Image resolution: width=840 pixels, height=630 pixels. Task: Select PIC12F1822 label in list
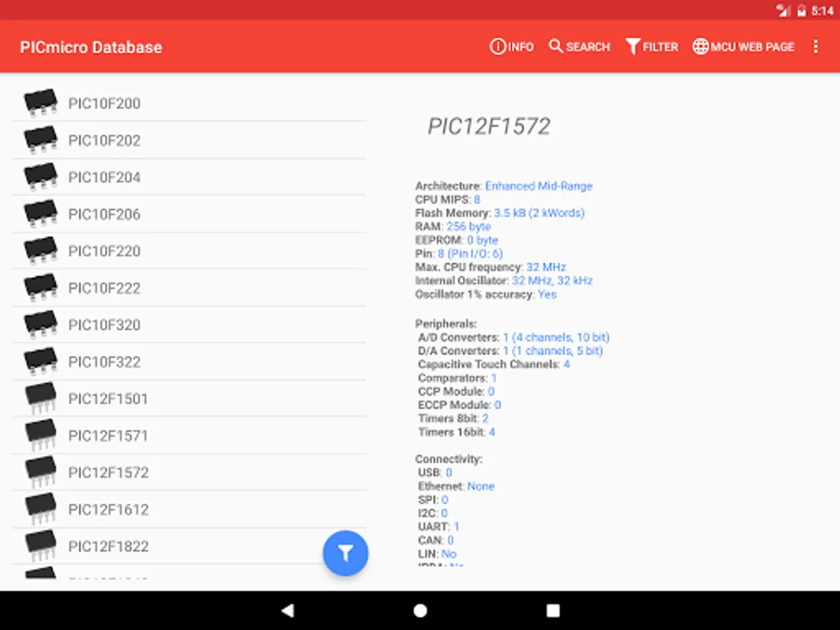pos(108,547)
